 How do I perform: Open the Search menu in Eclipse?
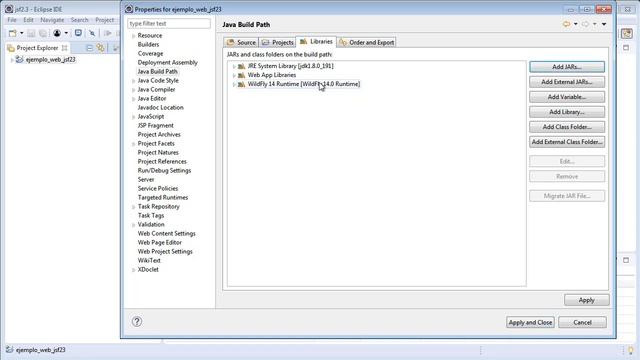pyautogui.click(x=79, y=20)
